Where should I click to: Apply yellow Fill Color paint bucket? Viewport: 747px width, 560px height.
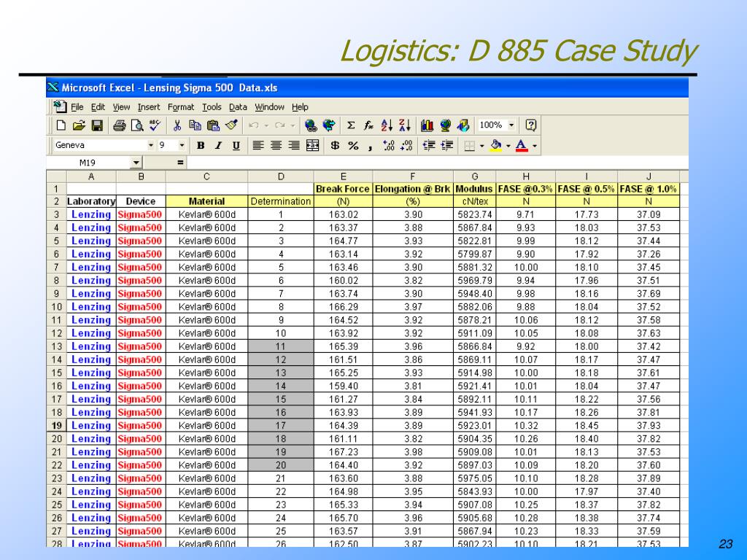click(x=496, y=146)
